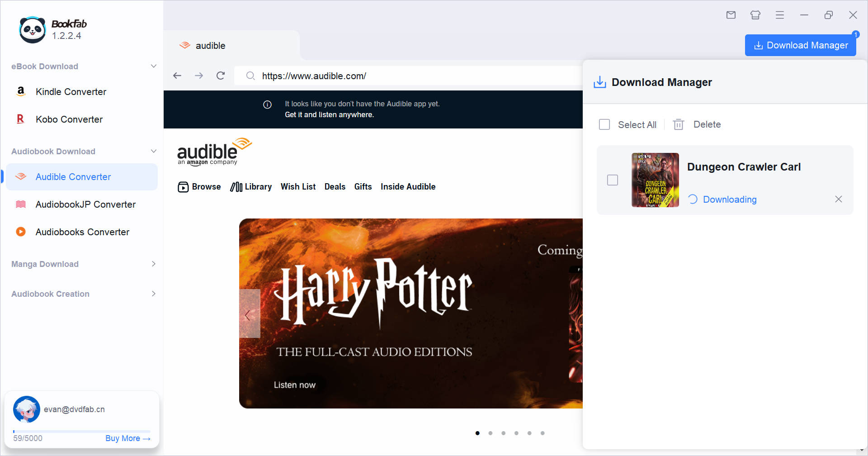
Task: Cancel the Dungeon Crawler Carl download
Action: point(839,199)
